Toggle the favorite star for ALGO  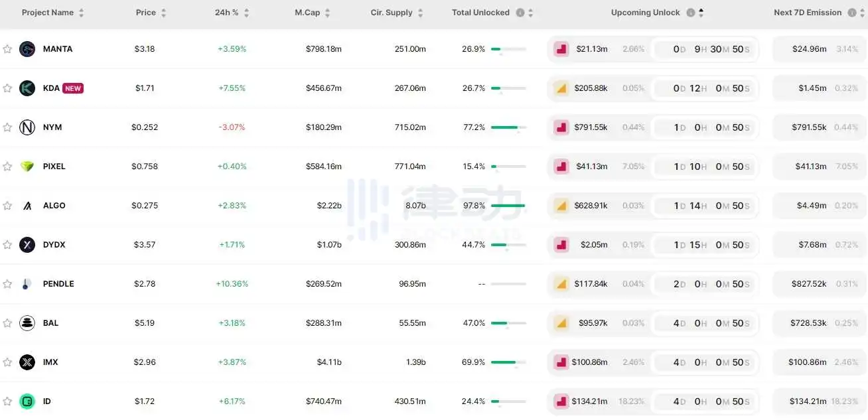point(7,206)
